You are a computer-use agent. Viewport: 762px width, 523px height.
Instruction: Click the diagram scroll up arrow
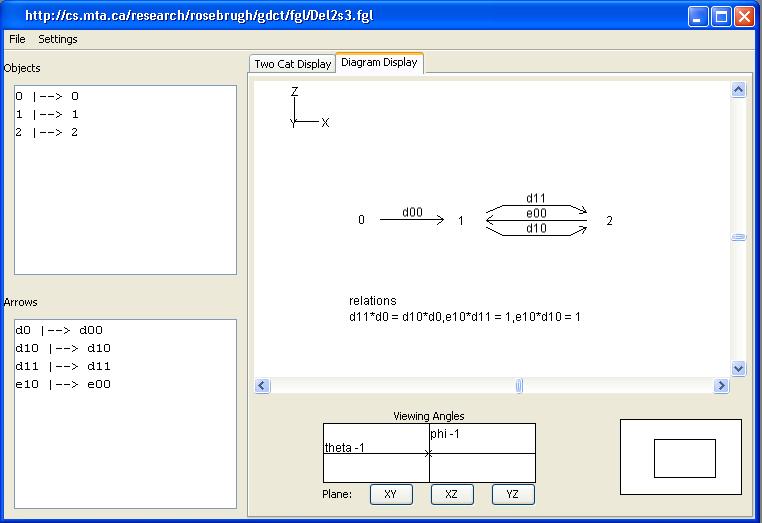click(x=738, y=90)
